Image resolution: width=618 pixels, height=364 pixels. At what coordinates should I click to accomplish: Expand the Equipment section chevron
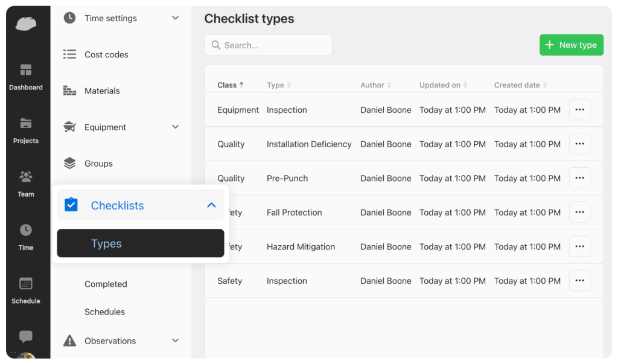pyautogui.click(x=176, y=127)
